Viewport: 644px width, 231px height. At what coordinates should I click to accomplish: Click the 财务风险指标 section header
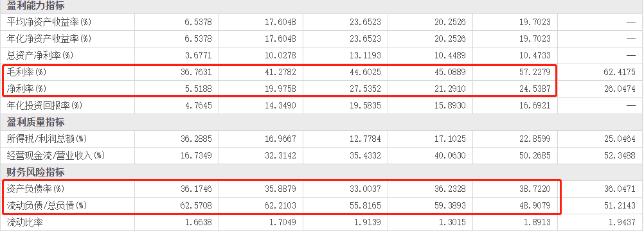(x=36, y=173)
